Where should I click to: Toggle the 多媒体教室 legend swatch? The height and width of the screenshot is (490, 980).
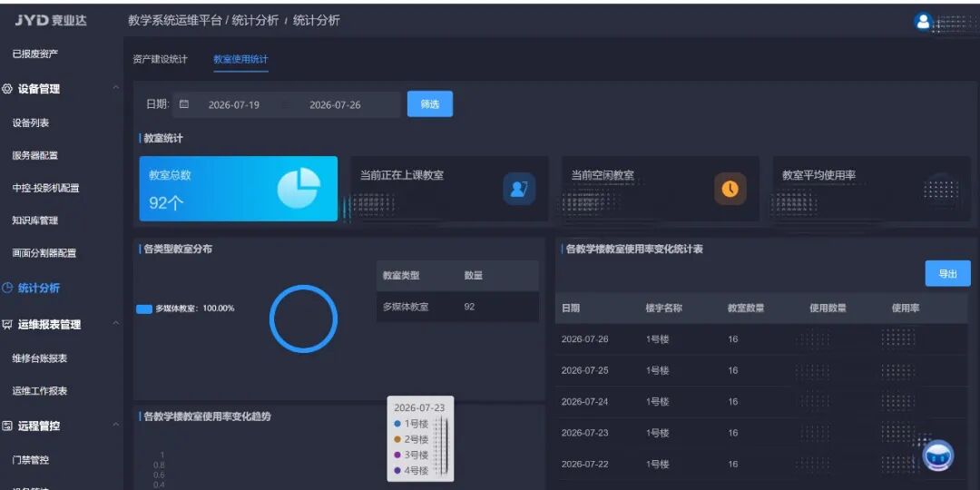click(x=144, y=309)
